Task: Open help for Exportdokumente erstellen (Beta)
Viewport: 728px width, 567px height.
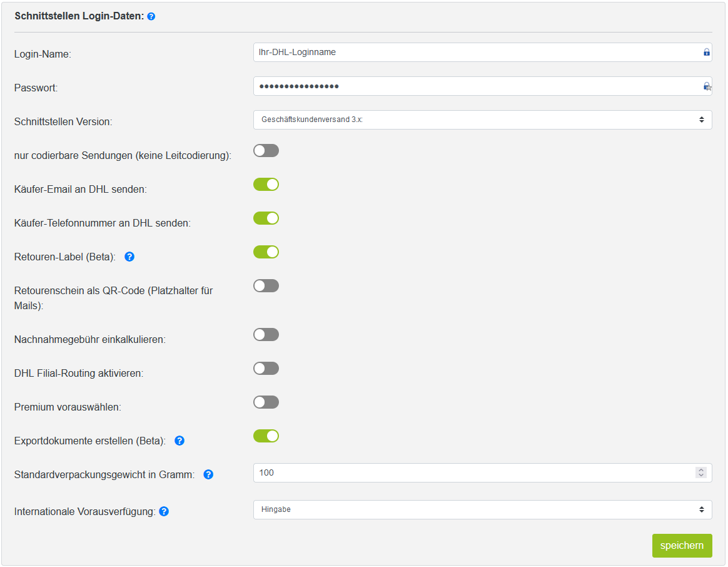Action: click(179, 441)
